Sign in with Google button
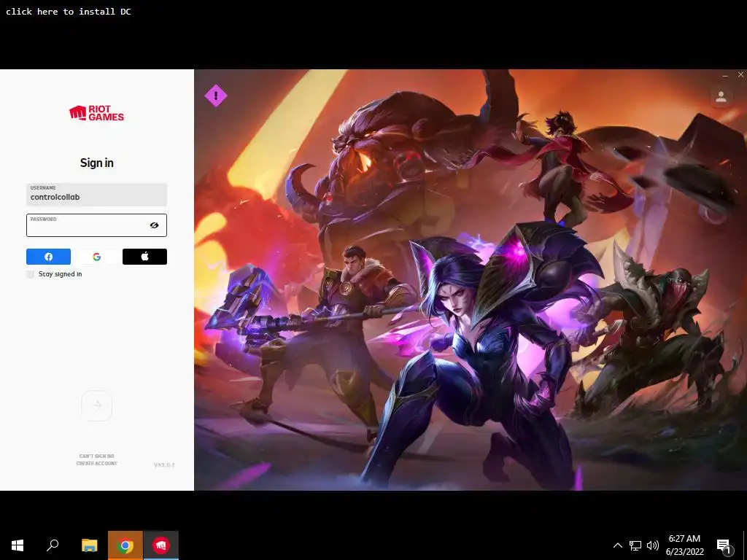 97,257
